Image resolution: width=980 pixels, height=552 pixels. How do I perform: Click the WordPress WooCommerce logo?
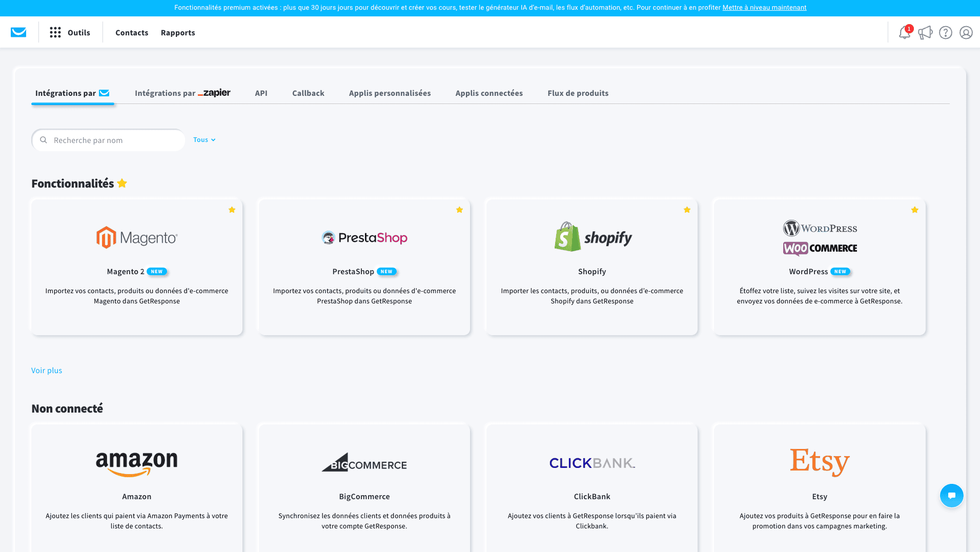tap(820, 238)
